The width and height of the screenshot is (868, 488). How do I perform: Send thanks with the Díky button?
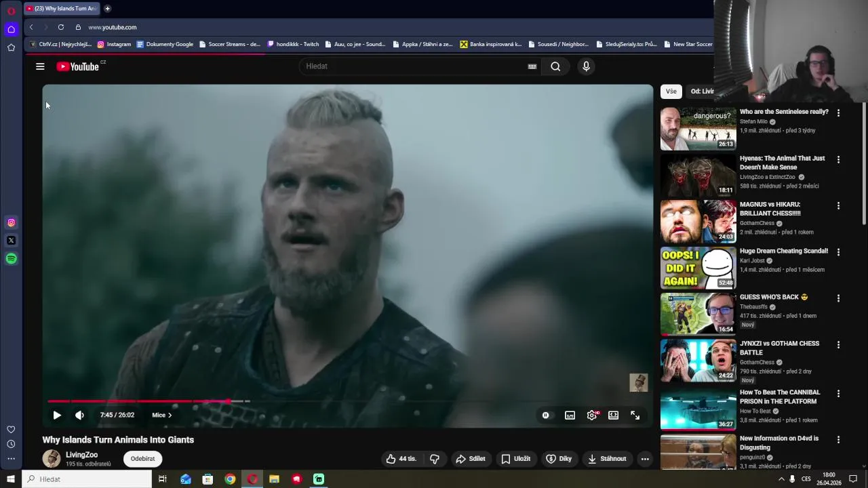559,459
